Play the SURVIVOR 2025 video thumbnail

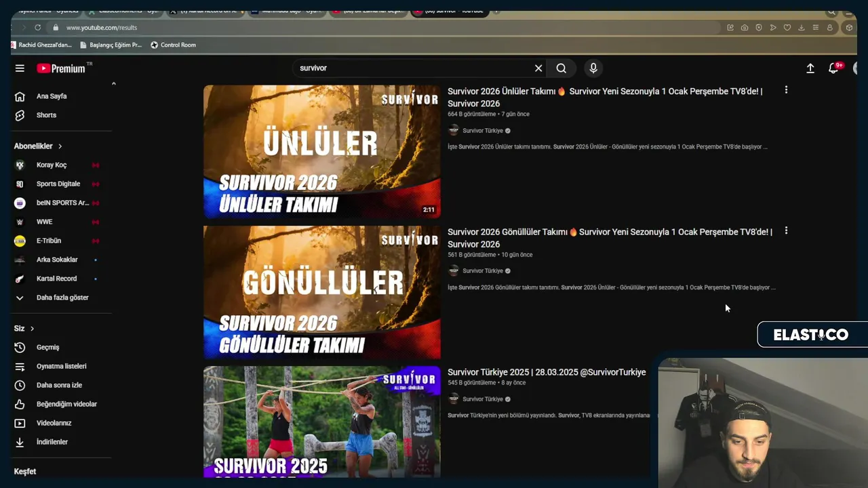(x=322, y=422)
